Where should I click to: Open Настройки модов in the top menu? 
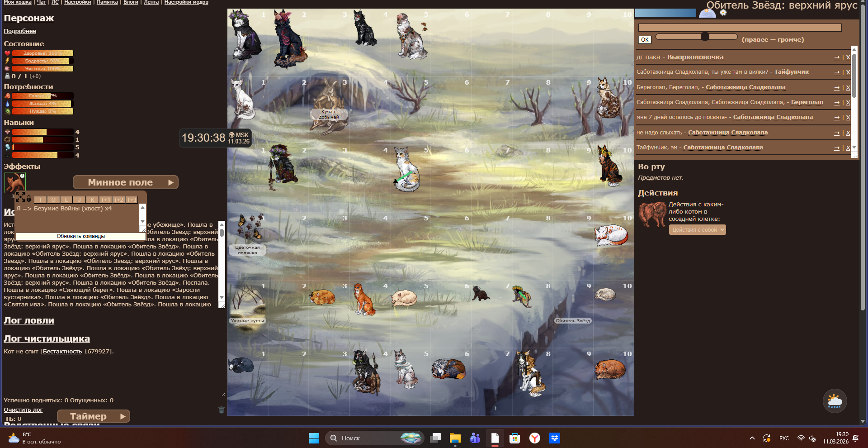point(186,2)
